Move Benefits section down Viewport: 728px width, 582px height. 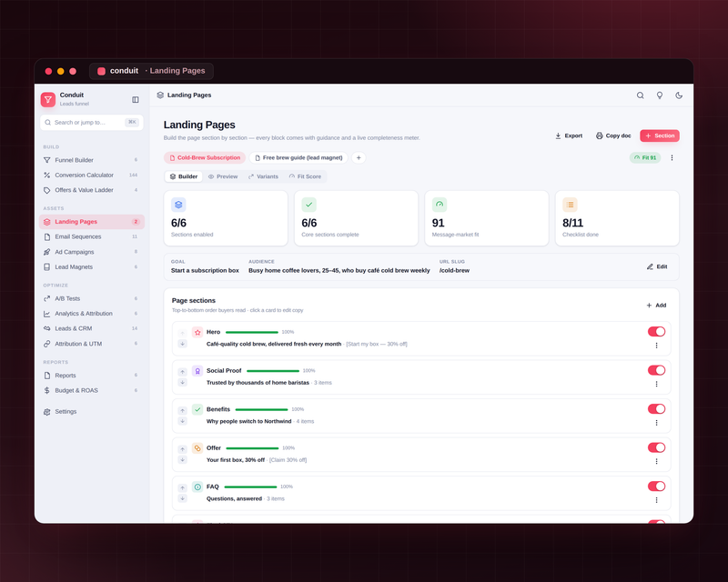pyautogui.click(x=183, y=421)
